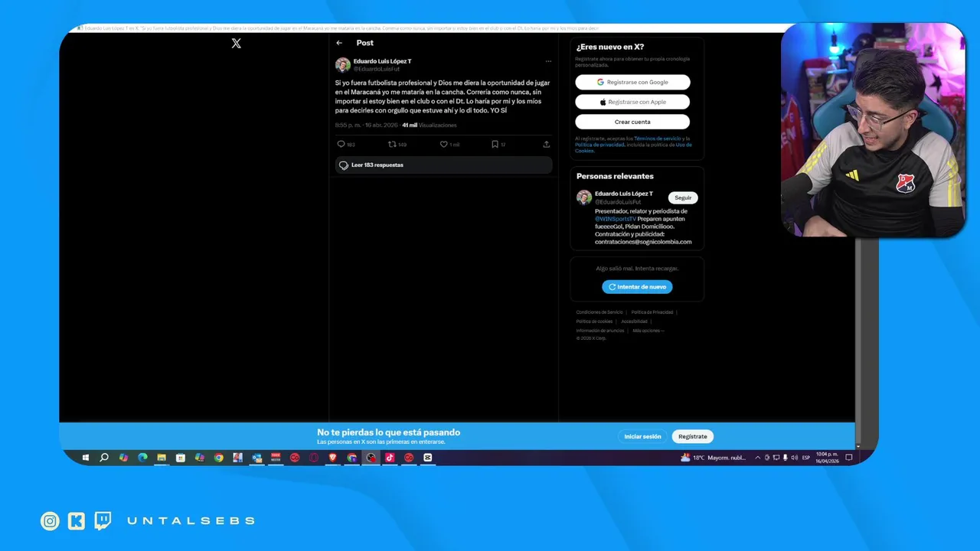Open File Explorer from the taskbar

[162, 458]
